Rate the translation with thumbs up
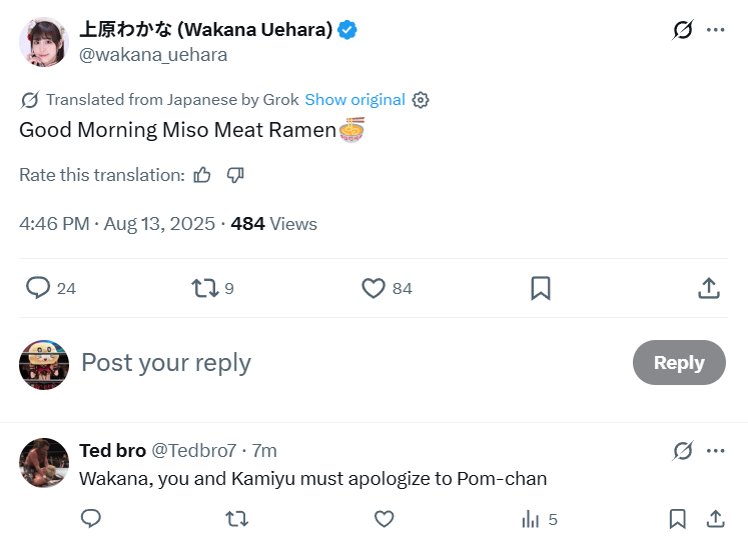Viewport: 748px width, 543px height. 203,175
